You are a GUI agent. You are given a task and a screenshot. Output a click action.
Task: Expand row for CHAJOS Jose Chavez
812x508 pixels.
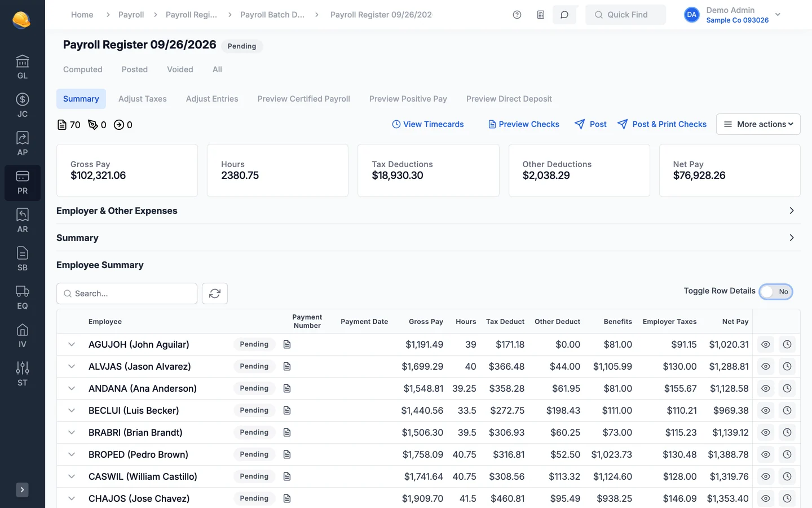coord(72,498)
